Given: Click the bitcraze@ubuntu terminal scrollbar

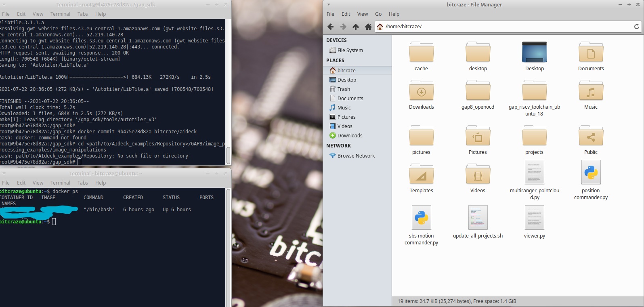Looking at the screenshot, I should click(228, 247).
